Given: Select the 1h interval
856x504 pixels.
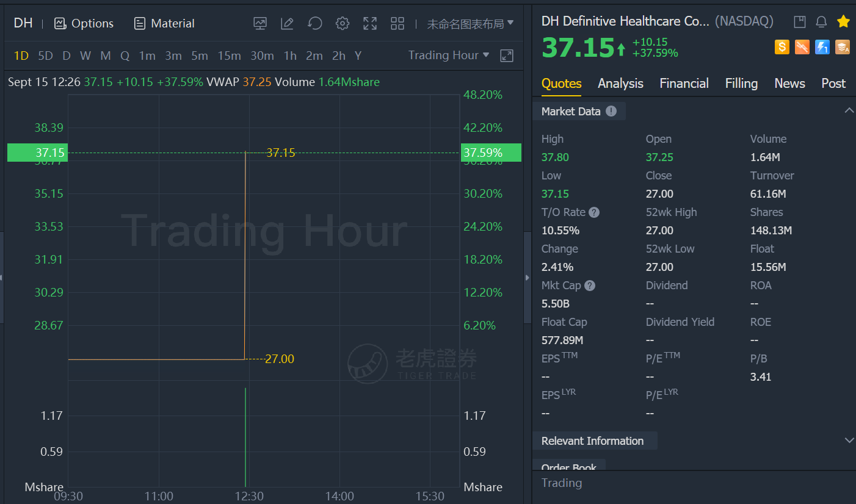Looking at the screenshot, I should point(290,56).
